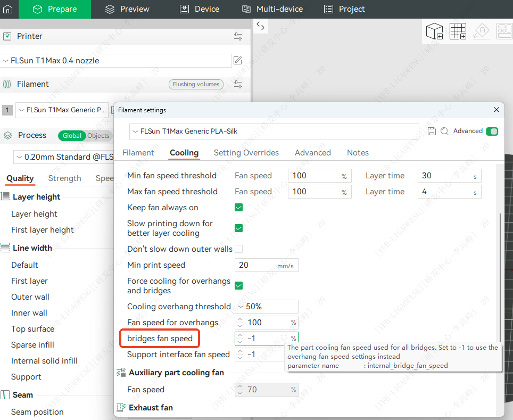Viewport: 513px width, 420px height.
Task: Click the Layer time 4 seconds field
Action: [x=449, y=192]
